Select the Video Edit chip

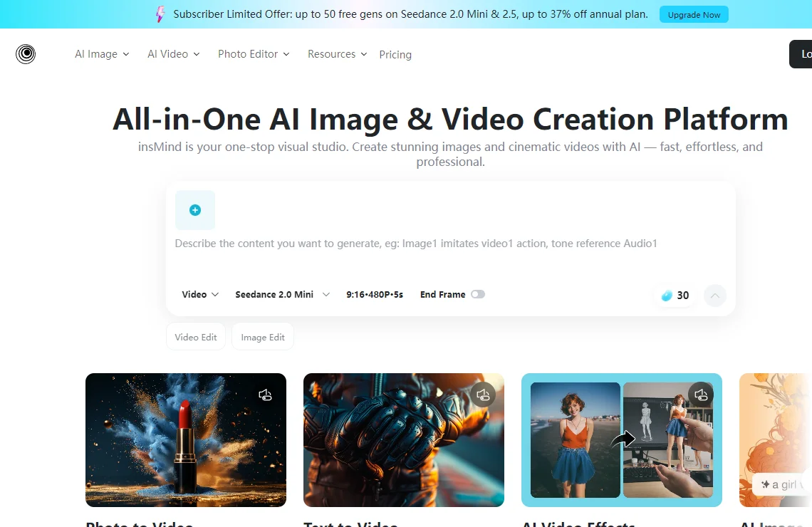196,337
